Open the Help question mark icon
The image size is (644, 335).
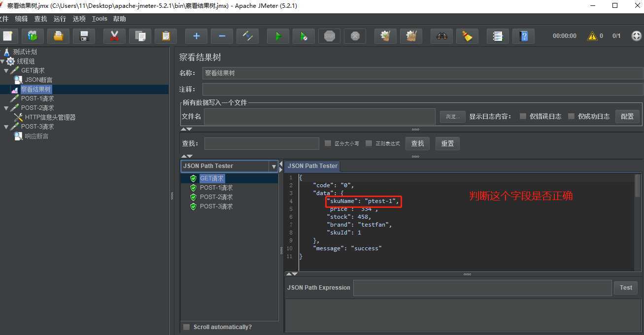click(x=523, y=36)
